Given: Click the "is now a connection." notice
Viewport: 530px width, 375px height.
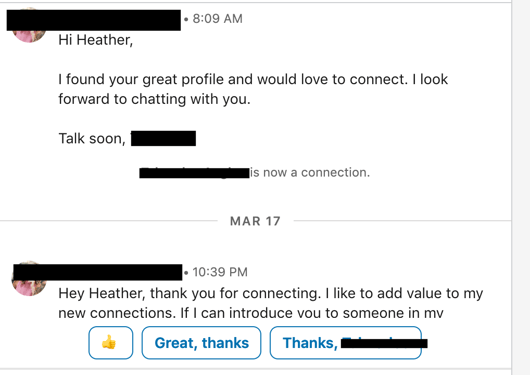Looking at the screenshot, I should pyautogui.click(x=310, y=172).
